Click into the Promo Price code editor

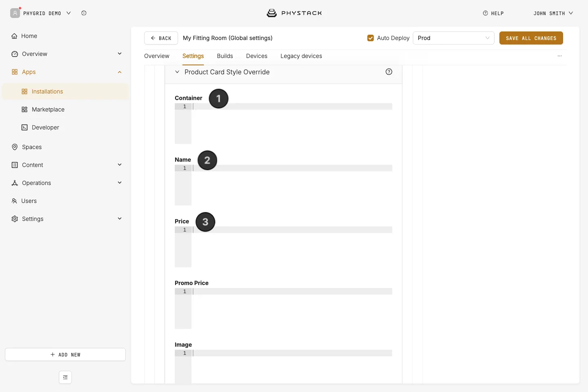283,309
